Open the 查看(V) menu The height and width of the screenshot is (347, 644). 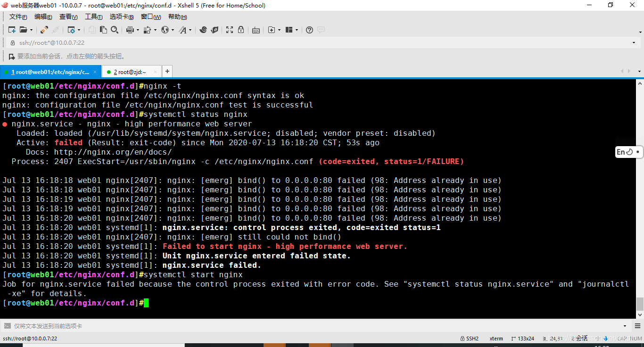pyautogui.click(x=68, y=17)
